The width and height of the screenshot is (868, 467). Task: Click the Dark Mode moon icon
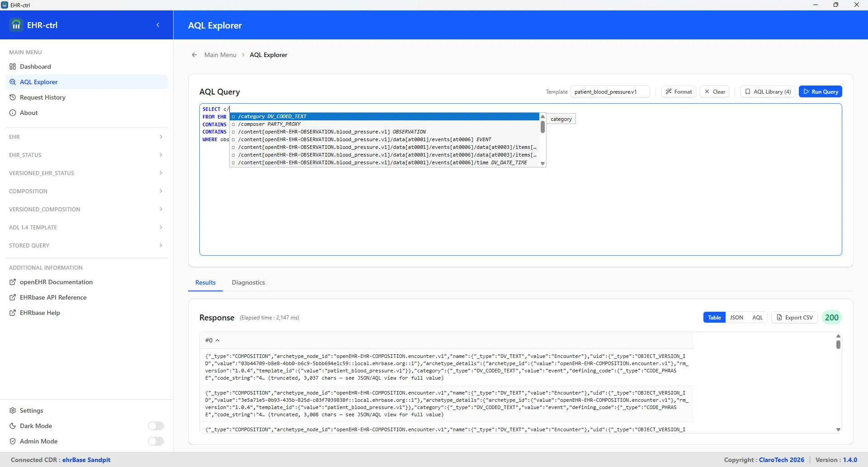[x=13, y=426]
